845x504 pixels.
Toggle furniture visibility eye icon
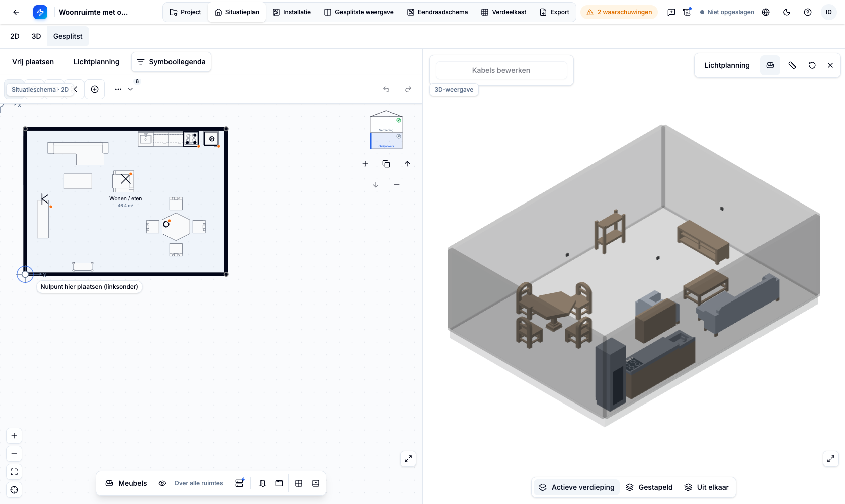[x=162, y=483]
